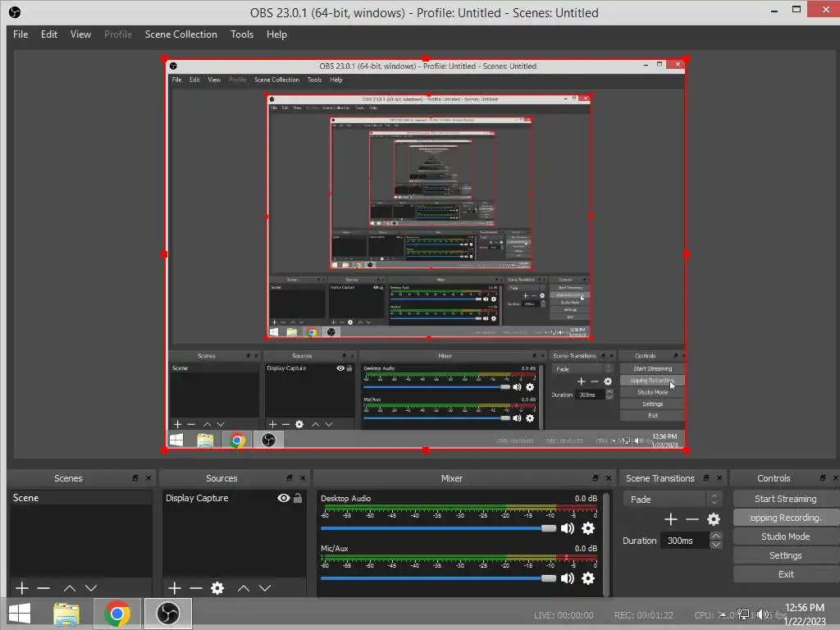Toggle Display Capture visibility eye
Image resolution: width=840 pixels, height=630 pixels.
tap(283, 498)
